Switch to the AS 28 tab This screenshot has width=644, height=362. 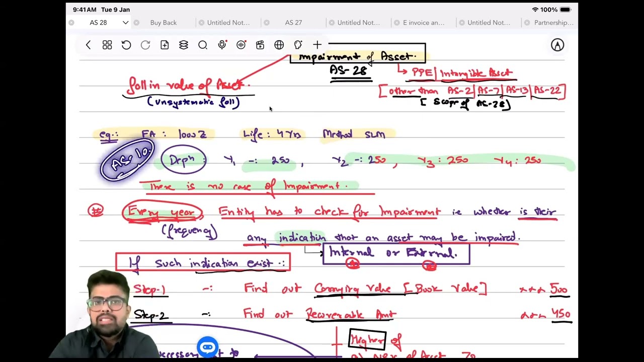(99, 23)
